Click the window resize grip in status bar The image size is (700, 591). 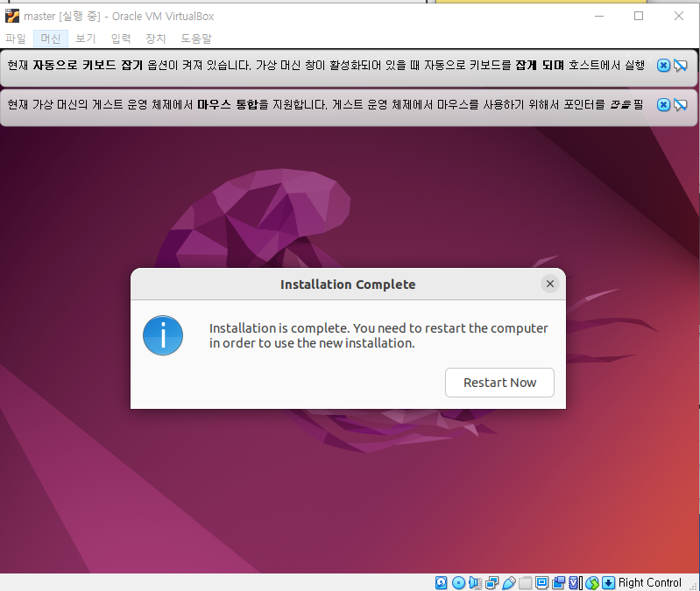693,587
